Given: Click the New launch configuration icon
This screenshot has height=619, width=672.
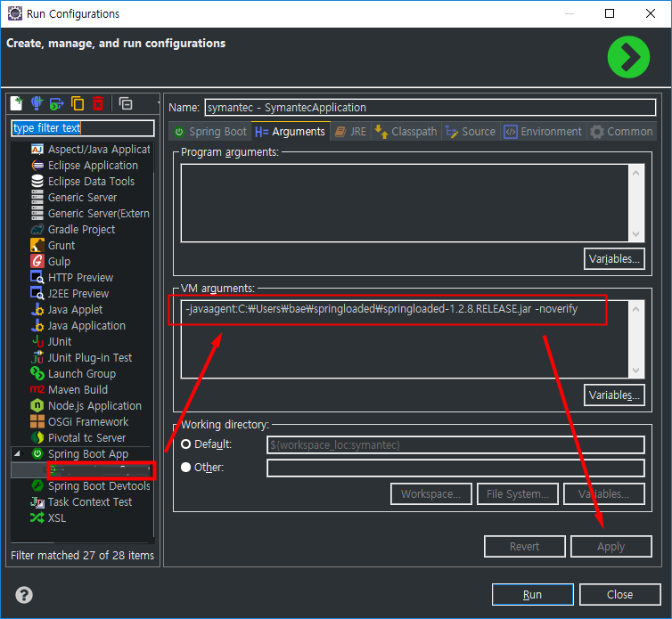Looking at the screenshot, I should (16, 103).
